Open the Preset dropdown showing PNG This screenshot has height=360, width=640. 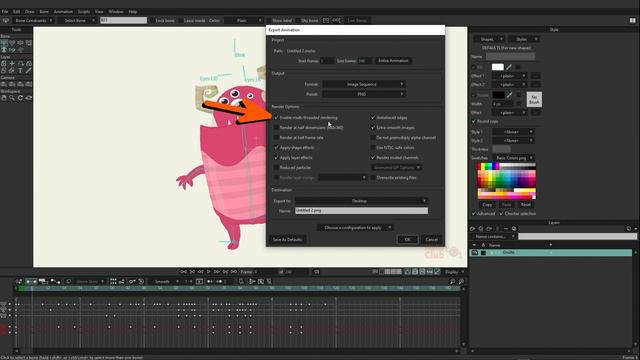coord(364,94)
